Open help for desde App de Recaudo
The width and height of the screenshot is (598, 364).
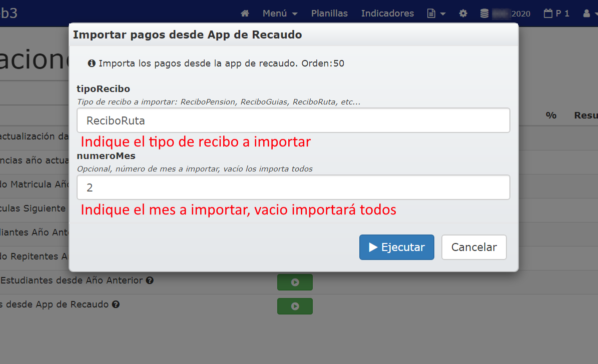[116, 304]
